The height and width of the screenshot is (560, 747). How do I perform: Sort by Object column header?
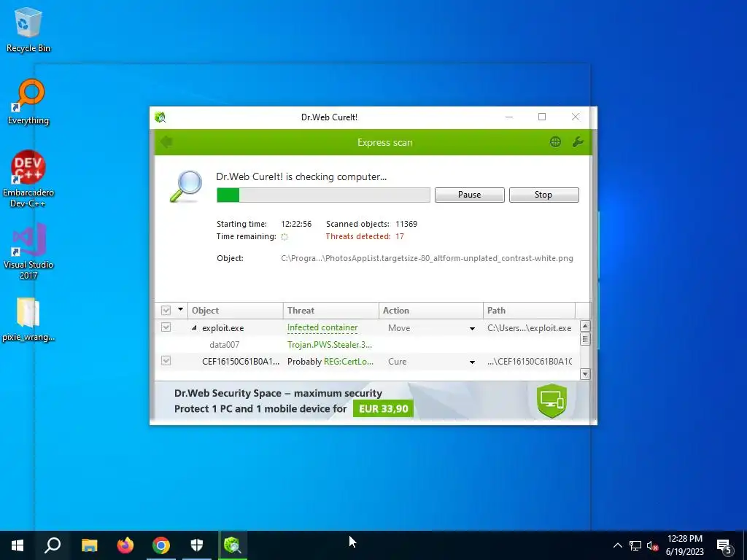point(236,311)
